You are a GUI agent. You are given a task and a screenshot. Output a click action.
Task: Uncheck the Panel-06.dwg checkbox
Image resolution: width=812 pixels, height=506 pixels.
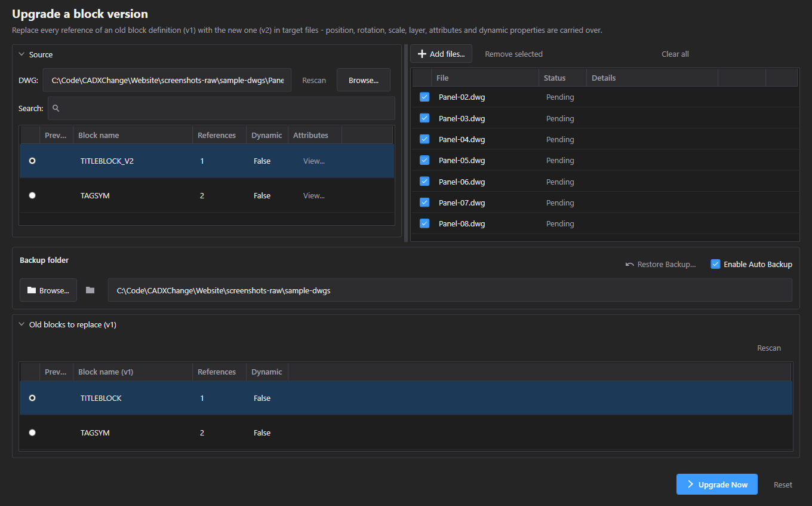425,181
